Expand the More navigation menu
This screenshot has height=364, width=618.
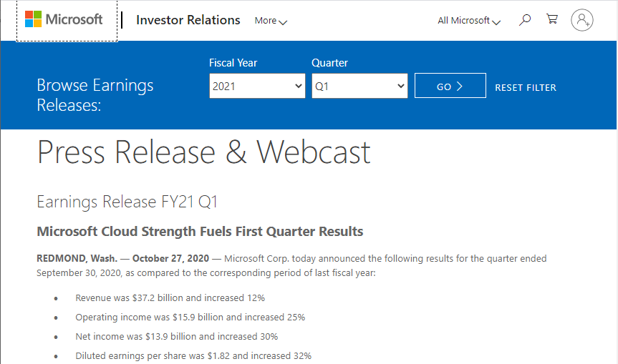(x=271, y=21)
